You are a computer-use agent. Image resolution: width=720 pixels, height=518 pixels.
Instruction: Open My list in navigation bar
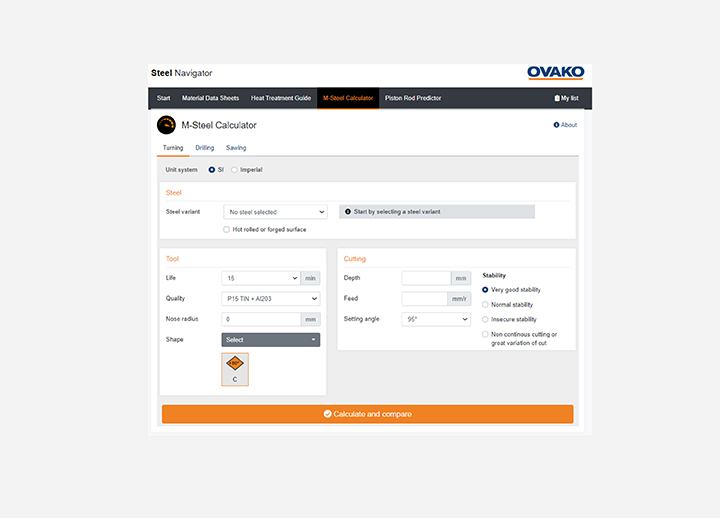point(566,98)
